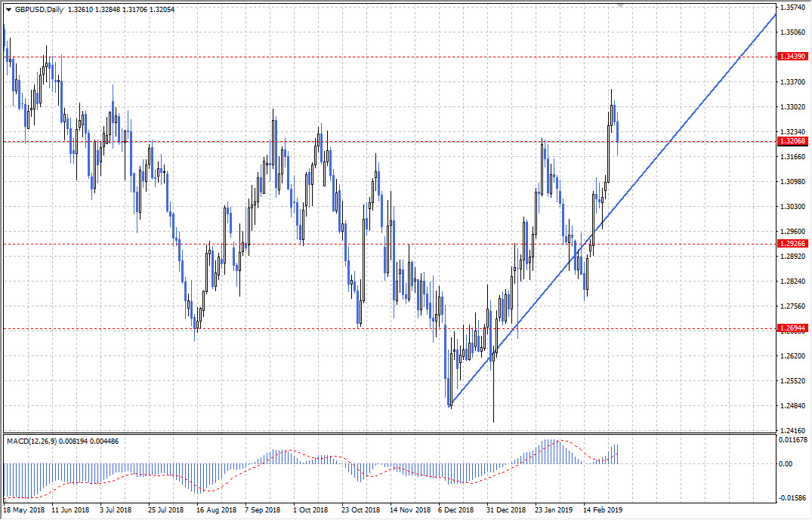The image size is (812, 520).
Task: Click price scale label 1.33700
Action: [793, 82]
